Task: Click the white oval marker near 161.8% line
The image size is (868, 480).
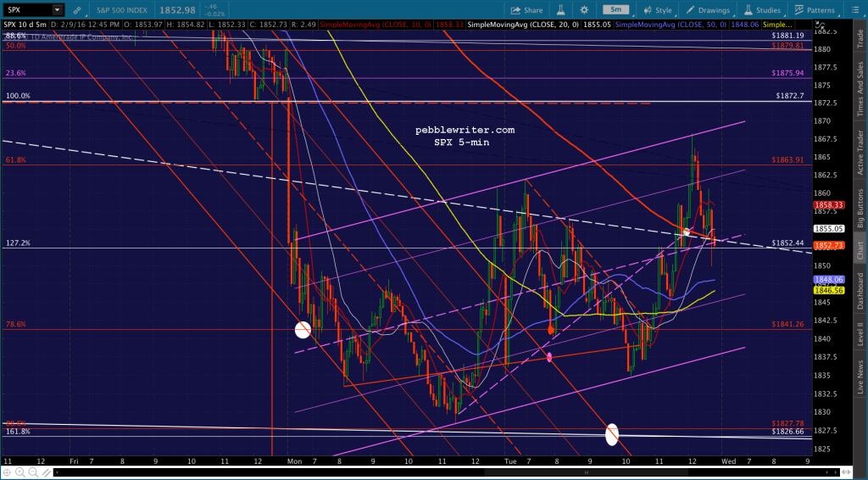Action: tap(612, 434)
